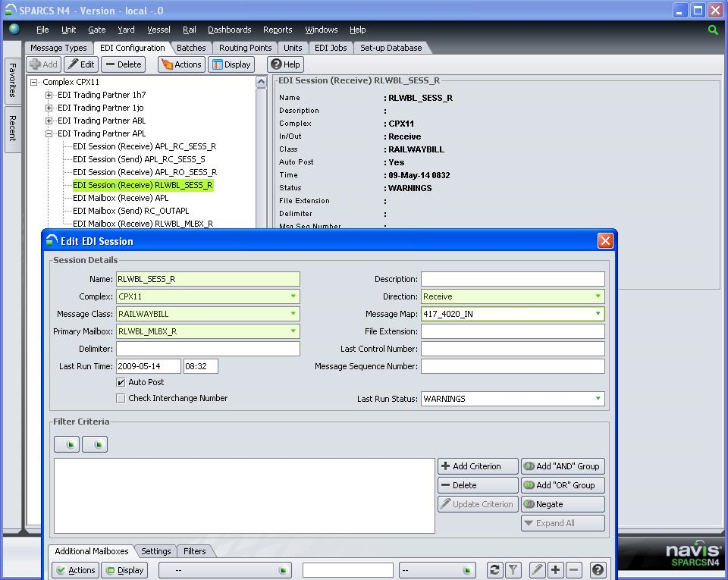Open the Recent side panel
Screen dimensions: 728x580
tap(13, 129)
